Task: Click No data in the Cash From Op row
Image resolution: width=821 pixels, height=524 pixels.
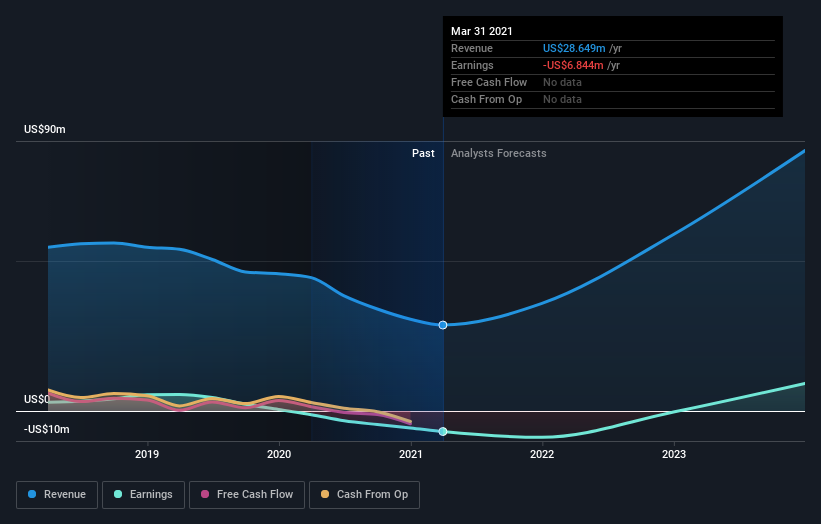Action: click(562, 99)
